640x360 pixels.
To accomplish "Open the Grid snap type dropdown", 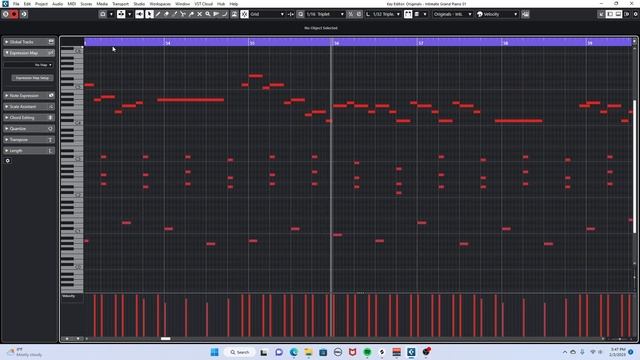I will 267,14.
